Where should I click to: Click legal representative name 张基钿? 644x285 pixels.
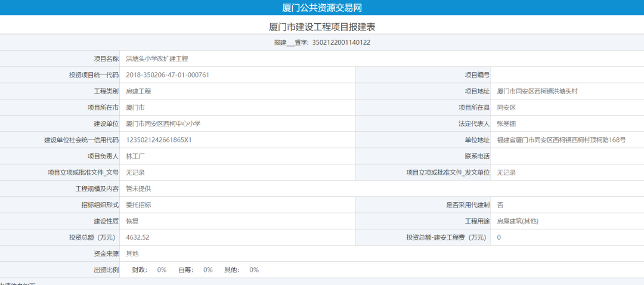point(506,123)
